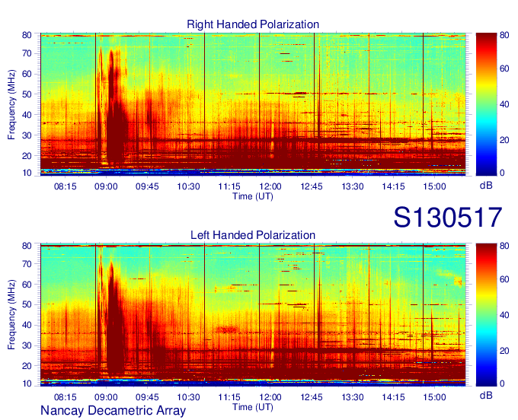Click the 60 dB tick on the Left Handed color bar
Viewport: 518px width, 420px height.
504,279
